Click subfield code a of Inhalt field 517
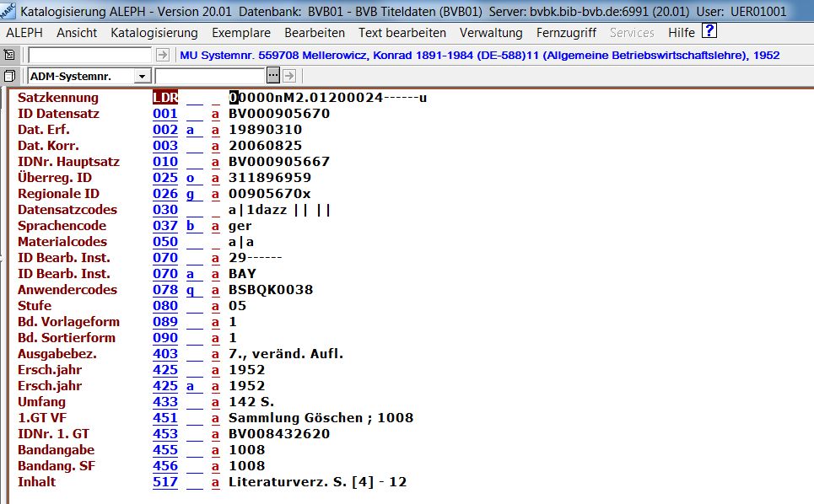 point(215,482)
